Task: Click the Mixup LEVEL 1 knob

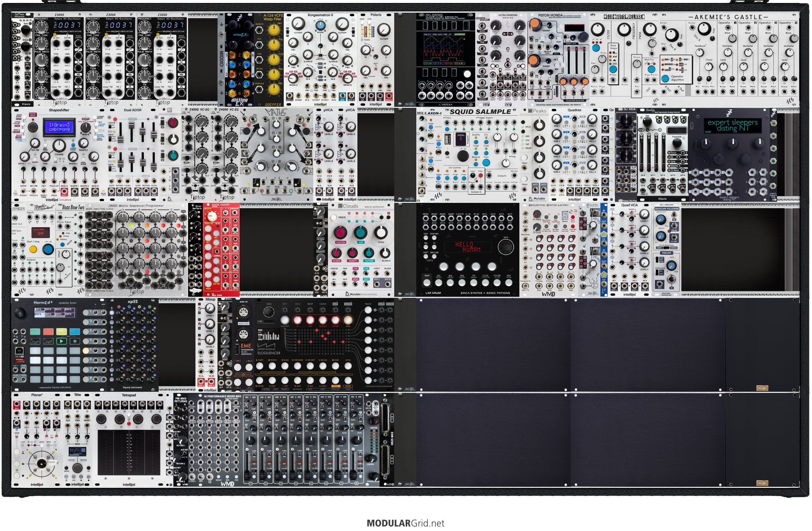Action: 209,309
